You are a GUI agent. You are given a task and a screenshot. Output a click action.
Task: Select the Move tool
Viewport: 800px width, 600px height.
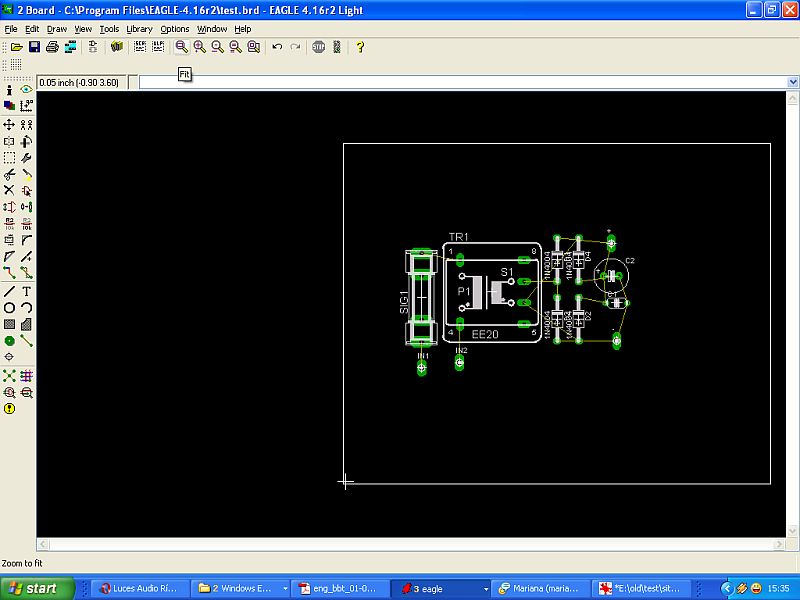coord(9,125)
